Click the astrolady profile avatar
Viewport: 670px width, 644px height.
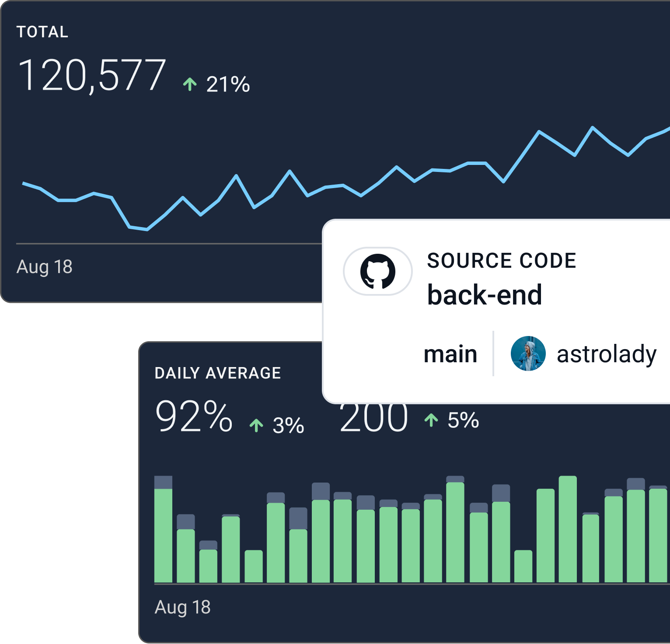tap(528, 353)
